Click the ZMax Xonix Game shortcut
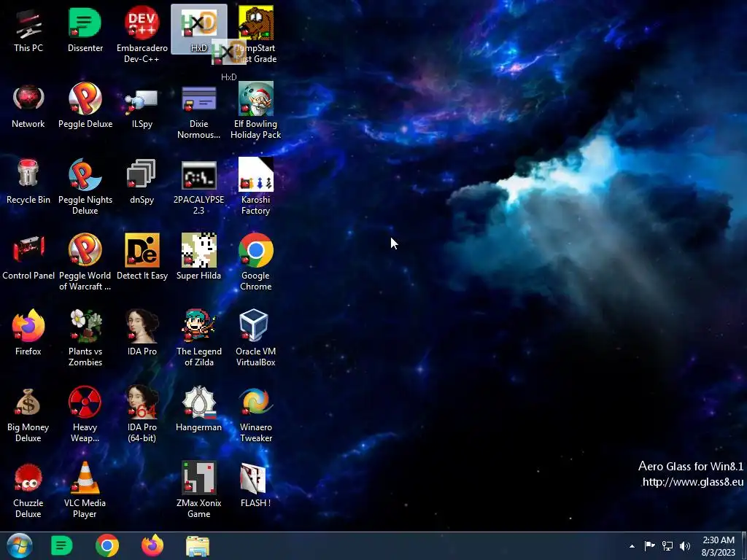 click(x=198, y=489)
